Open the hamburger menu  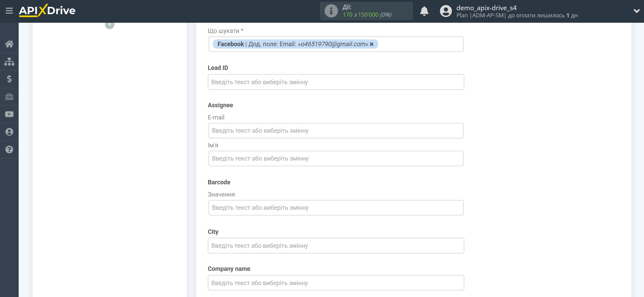[x=9, y=11]
